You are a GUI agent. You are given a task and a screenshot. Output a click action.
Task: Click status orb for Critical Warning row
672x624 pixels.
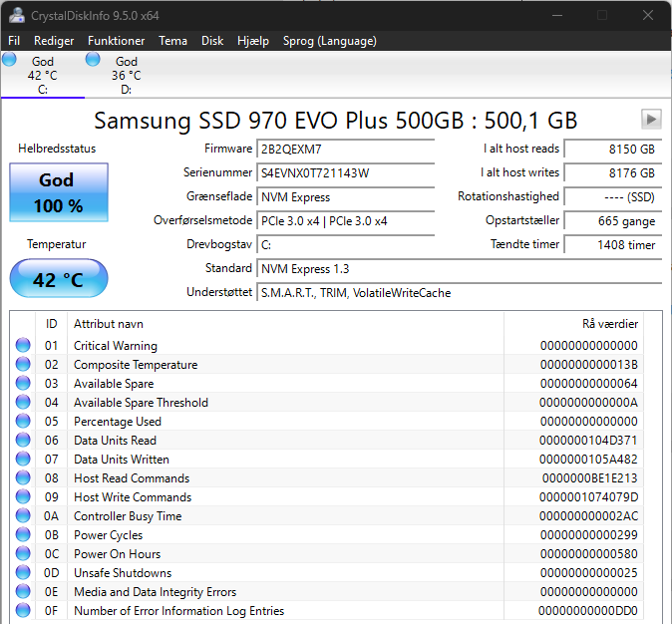point(23,345)
